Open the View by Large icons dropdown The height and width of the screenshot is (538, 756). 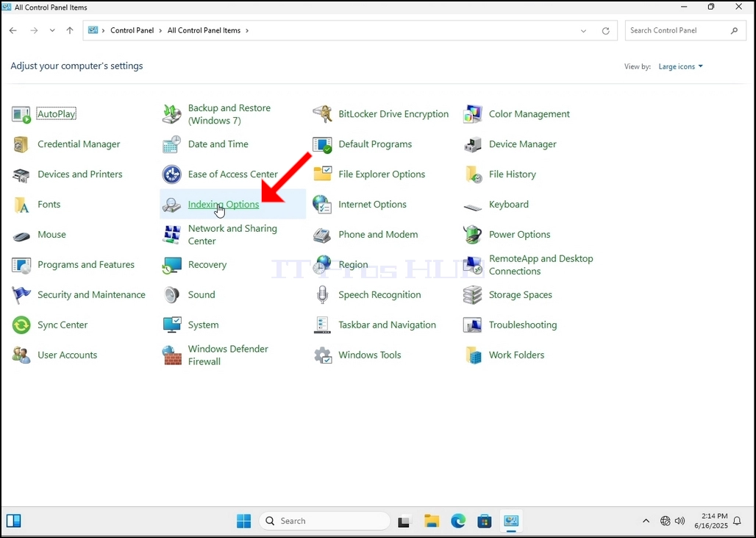(681, 66)
